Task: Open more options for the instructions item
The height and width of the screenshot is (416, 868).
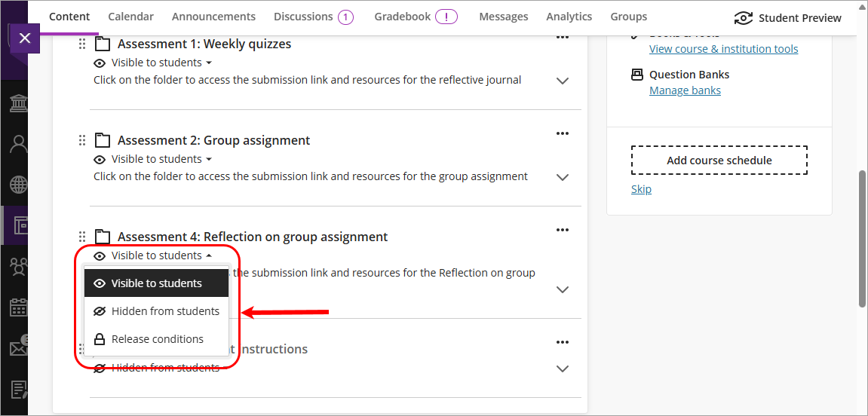Action: (563, 342)
